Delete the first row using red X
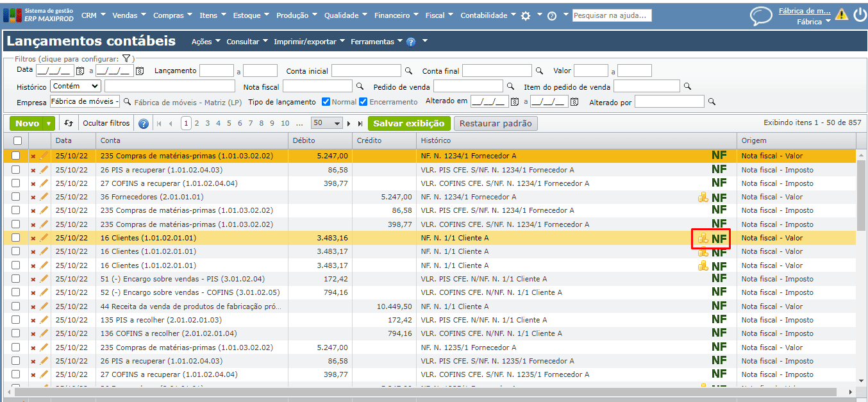This screenshot has height=402, width=868. [33, 156]
